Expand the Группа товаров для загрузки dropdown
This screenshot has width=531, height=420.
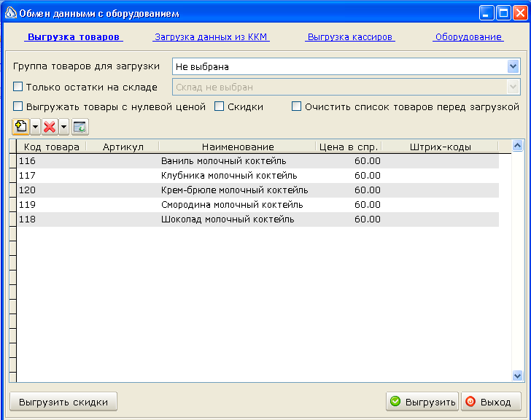click(513, 66)
